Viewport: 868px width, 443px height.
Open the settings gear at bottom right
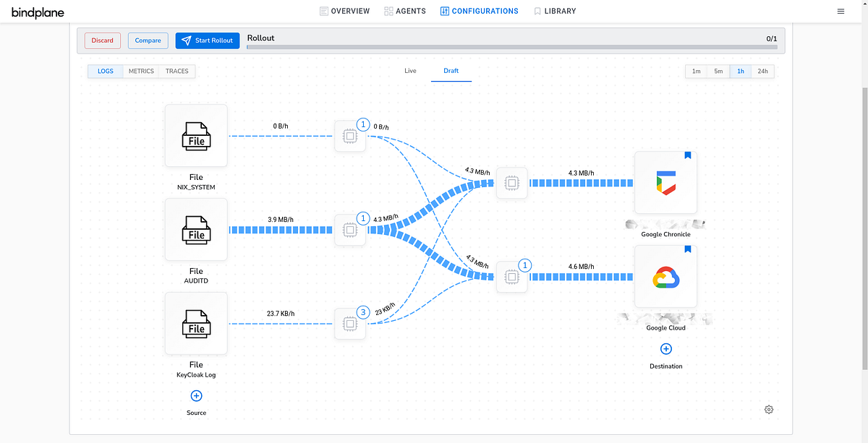(768, 409)
